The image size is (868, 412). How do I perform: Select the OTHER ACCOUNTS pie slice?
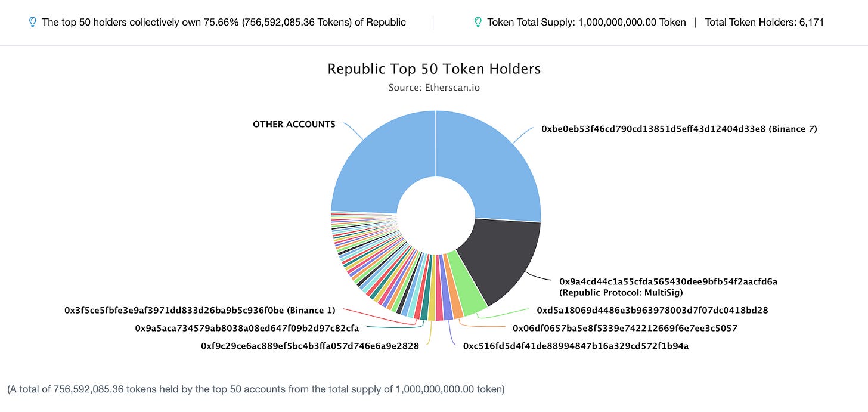point(383,161)
